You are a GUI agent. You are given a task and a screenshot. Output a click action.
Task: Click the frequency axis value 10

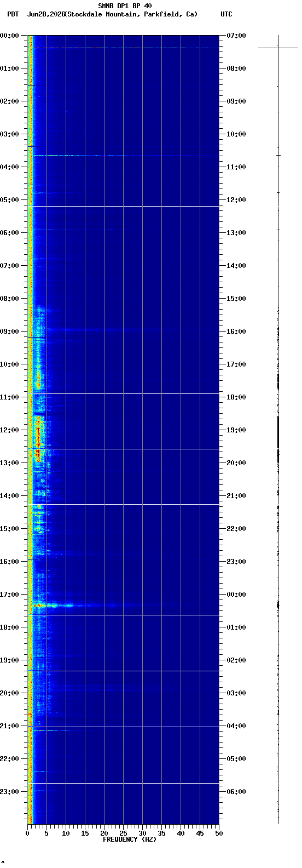[x=66, y=833]
